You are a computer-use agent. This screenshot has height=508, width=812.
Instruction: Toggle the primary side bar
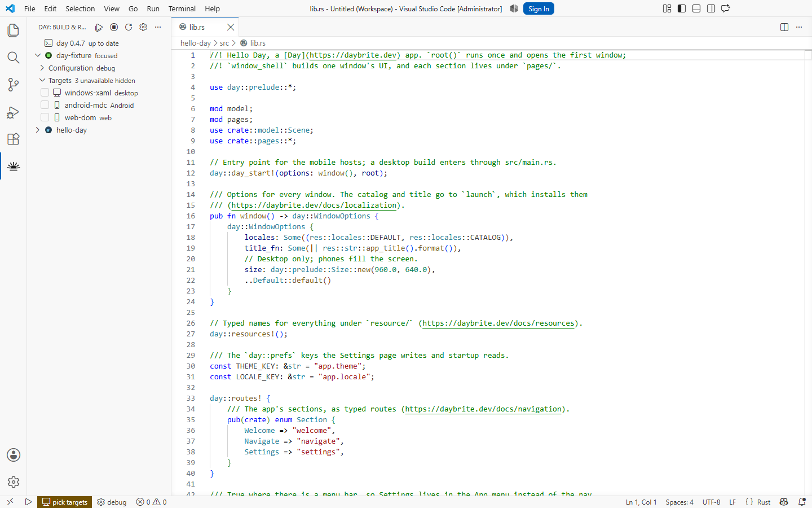(x=682, y=8)
